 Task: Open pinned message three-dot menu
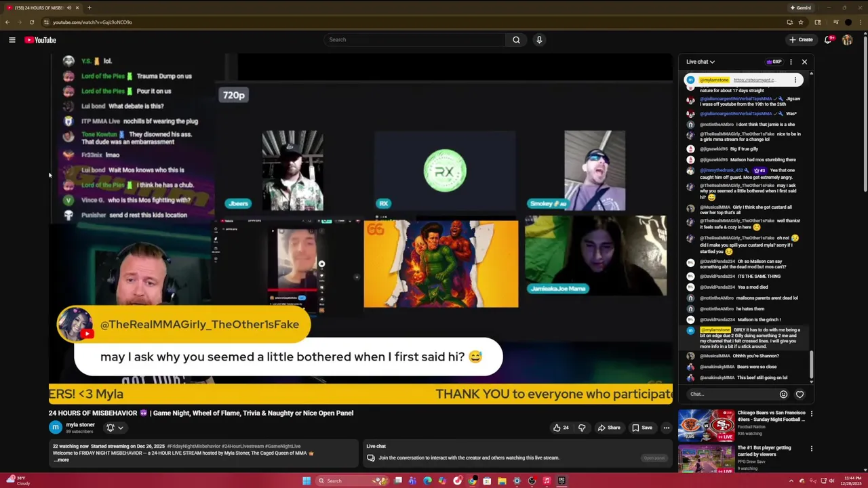coord(795,80)
